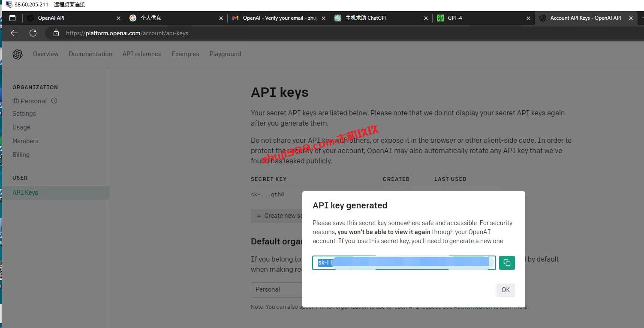Click the SECRET KEY column header
Viewport: 644px width, 328px height.
coord(268,179)
